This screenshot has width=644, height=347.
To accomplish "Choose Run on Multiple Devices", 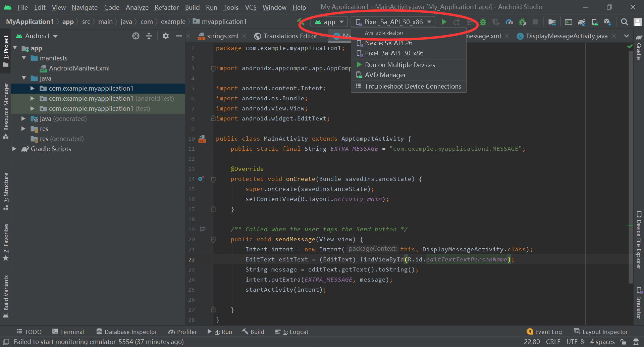I will [x=409, y=65].
